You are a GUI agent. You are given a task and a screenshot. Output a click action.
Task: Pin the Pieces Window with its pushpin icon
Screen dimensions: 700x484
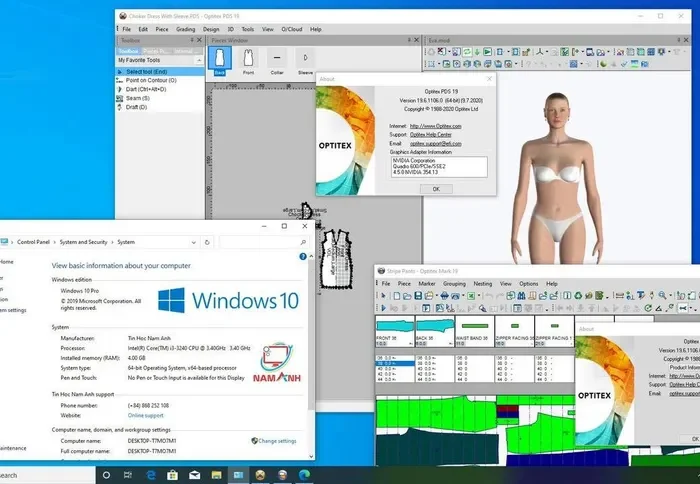point(409,40)
